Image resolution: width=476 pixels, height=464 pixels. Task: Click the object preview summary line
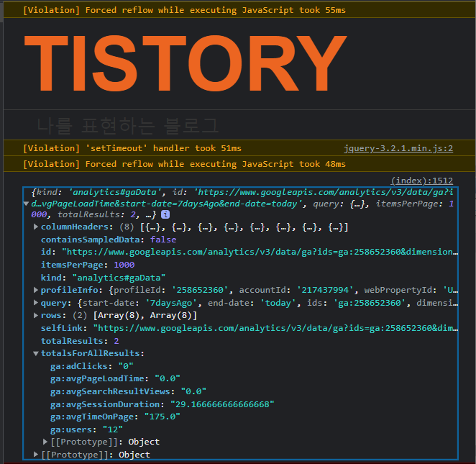pyautogui.click(x=242, y=203)
